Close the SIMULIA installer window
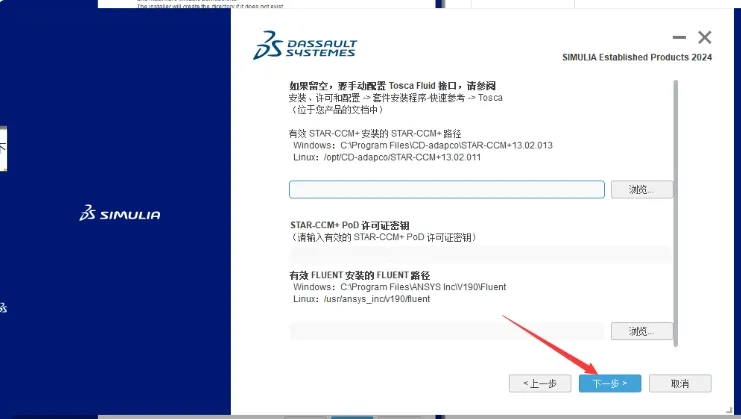 pos(705,37)
